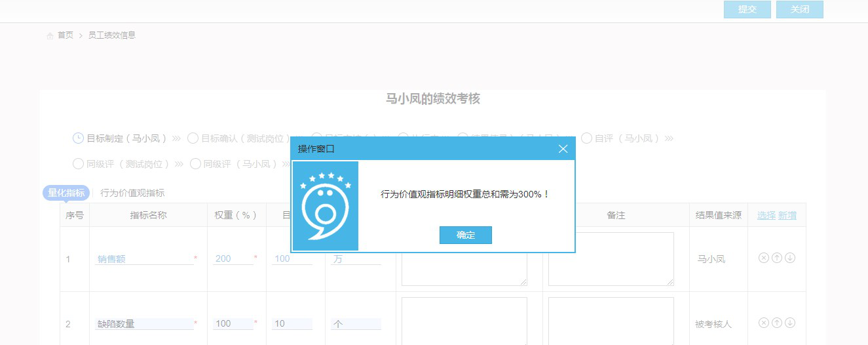Move row 2 up with arrow icon

coord(777,323)
